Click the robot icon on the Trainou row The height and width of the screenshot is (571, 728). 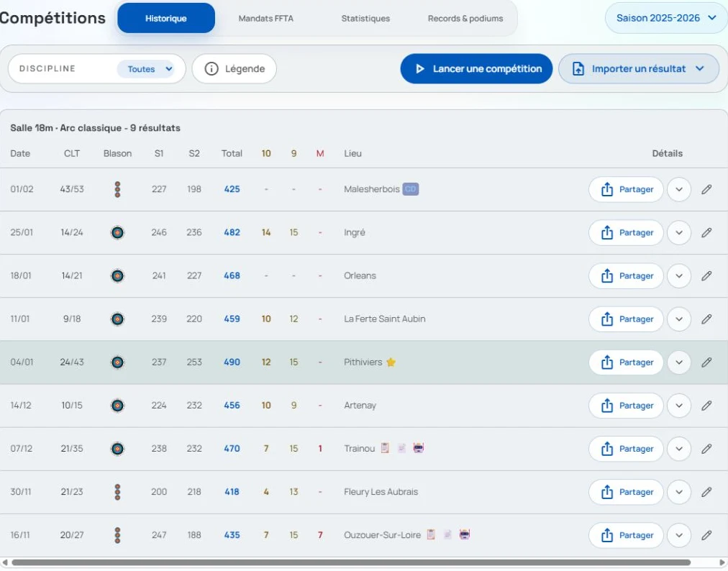tap(419, 448)
